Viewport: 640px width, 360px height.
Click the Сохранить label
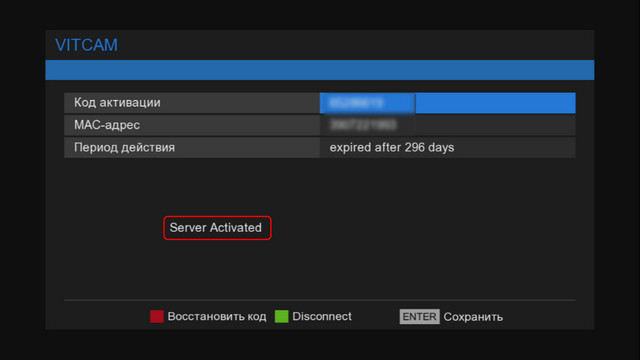click(x=473, y=317)
